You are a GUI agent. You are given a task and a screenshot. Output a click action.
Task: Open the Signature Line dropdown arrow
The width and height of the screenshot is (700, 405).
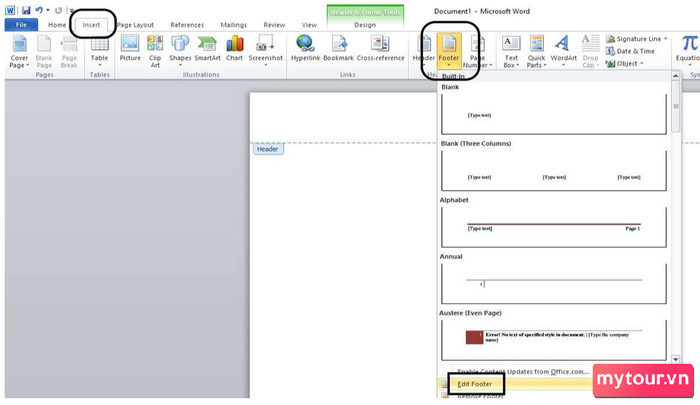[x=666, y=39]
